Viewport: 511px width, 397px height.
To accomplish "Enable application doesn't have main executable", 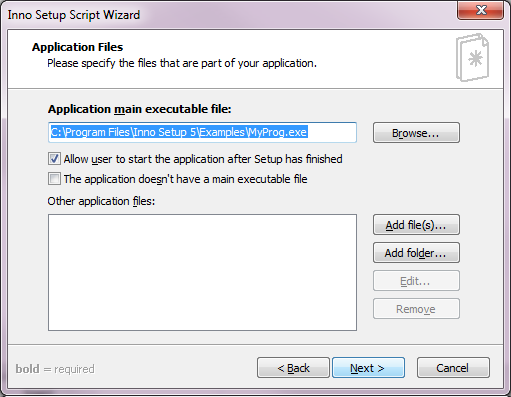I will coord(54,179).
